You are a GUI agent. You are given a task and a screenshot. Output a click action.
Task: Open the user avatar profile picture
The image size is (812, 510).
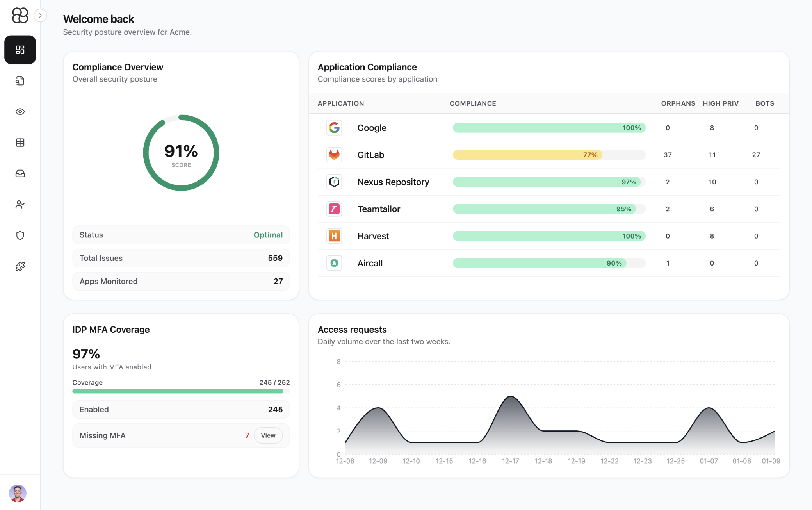pos(18,493)
